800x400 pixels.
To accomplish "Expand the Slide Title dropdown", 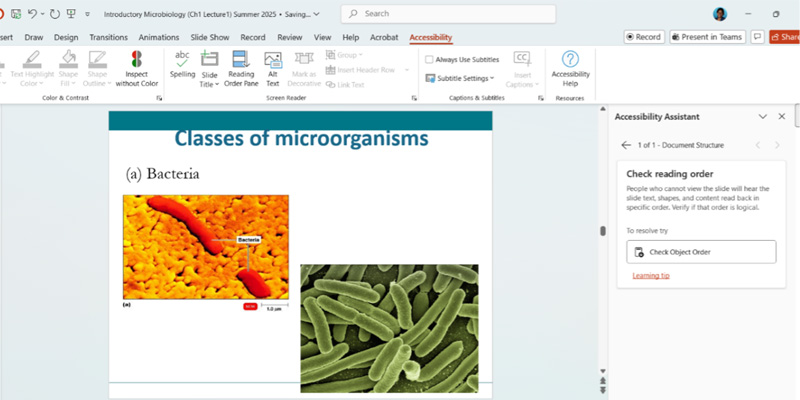I will (209, 85).
